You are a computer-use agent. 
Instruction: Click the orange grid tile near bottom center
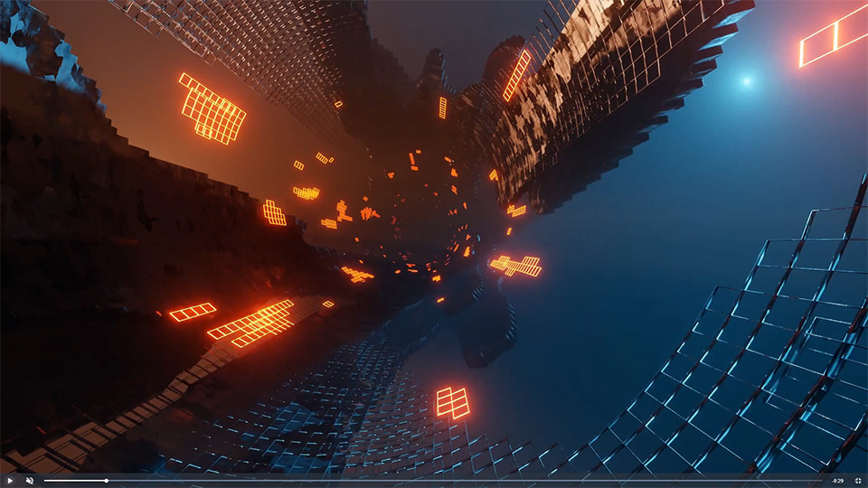453,402
